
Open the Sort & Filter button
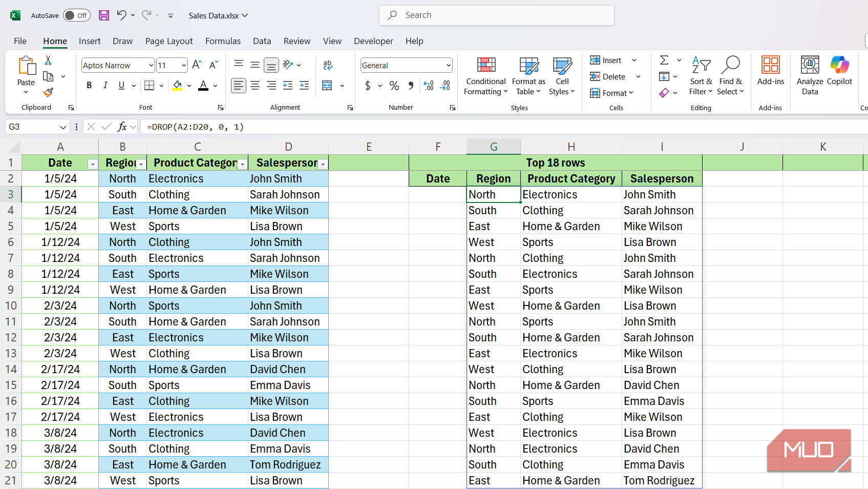click(701, 75)
